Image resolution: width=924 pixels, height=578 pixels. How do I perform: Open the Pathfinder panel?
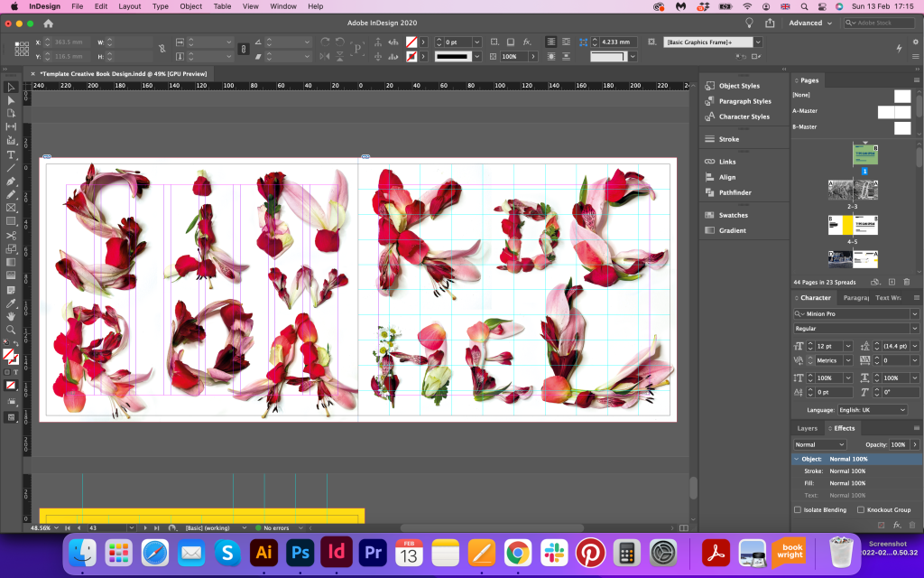click(735, 192)
